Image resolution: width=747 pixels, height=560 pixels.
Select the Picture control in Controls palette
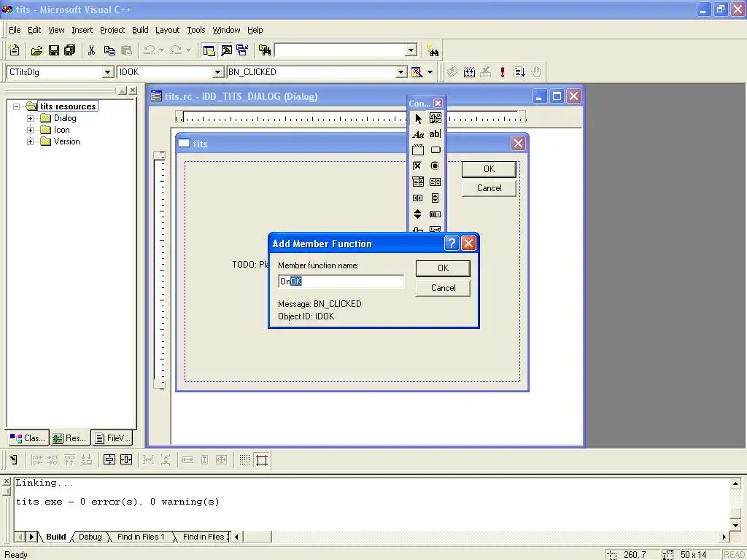pos(435,118)
